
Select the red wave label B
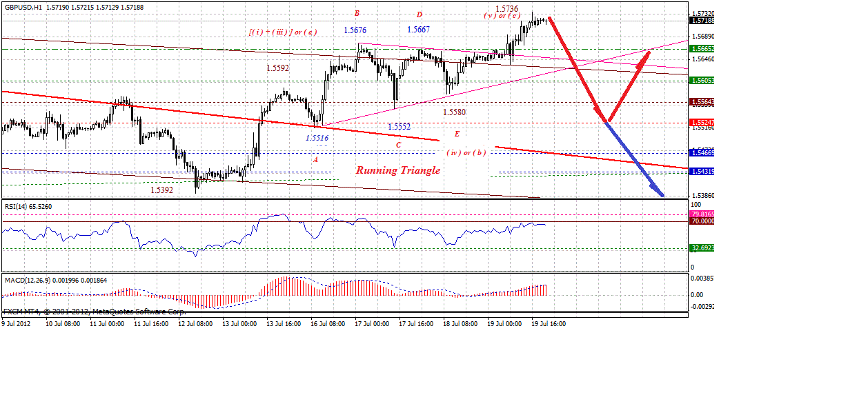point(357,13)
